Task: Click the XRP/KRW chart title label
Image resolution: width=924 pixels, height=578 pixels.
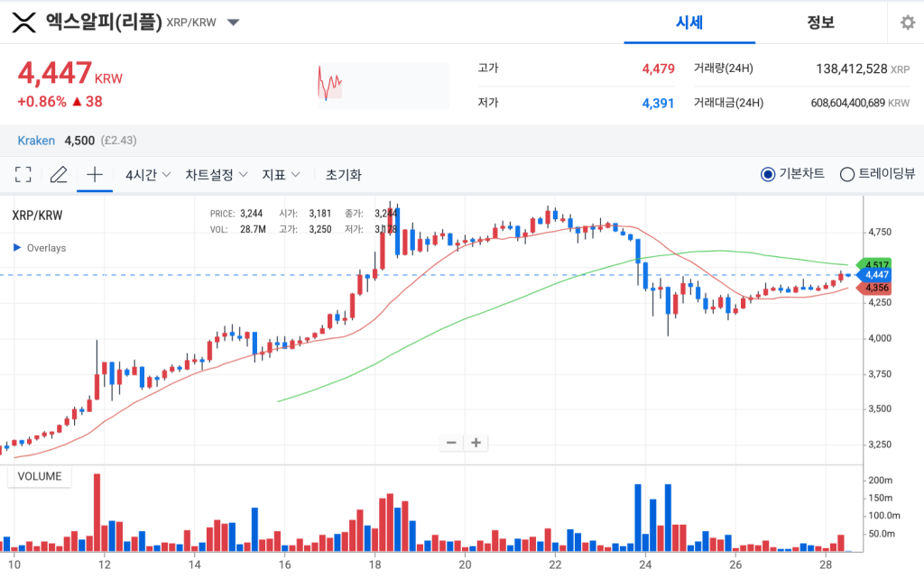Action: pos(37,216)
